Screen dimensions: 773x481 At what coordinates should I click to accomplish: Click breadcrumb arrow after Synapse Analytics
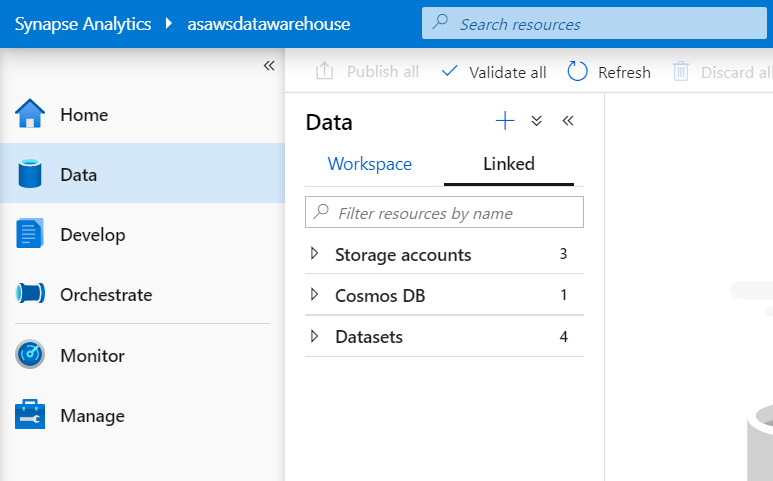(x=169, y=23)
